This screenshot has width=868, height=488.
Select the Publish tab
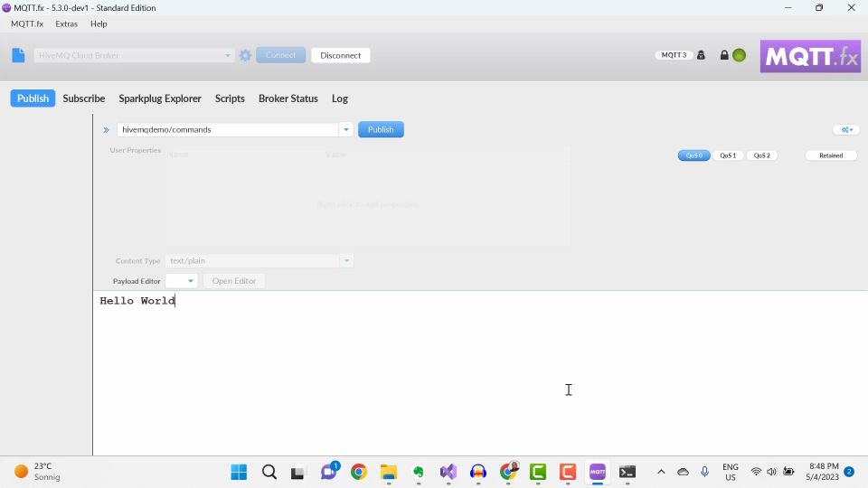33,99
